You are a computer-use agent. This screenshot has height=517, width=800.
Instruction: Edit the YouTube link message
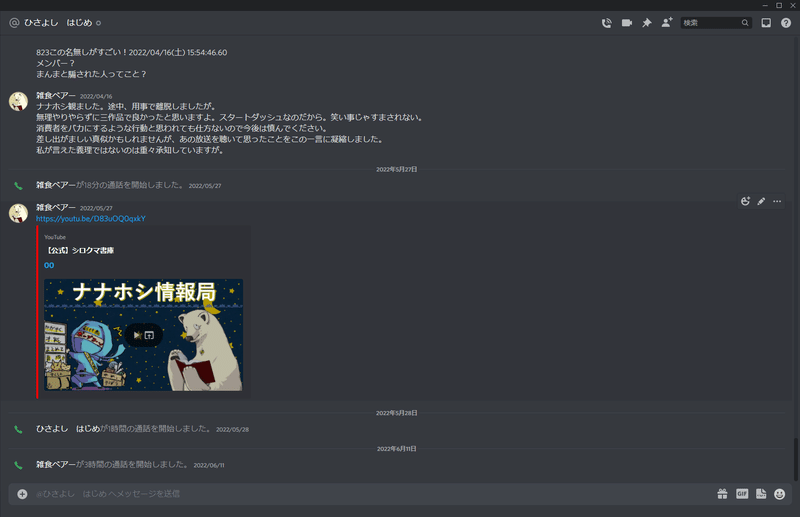pos(761,201)
